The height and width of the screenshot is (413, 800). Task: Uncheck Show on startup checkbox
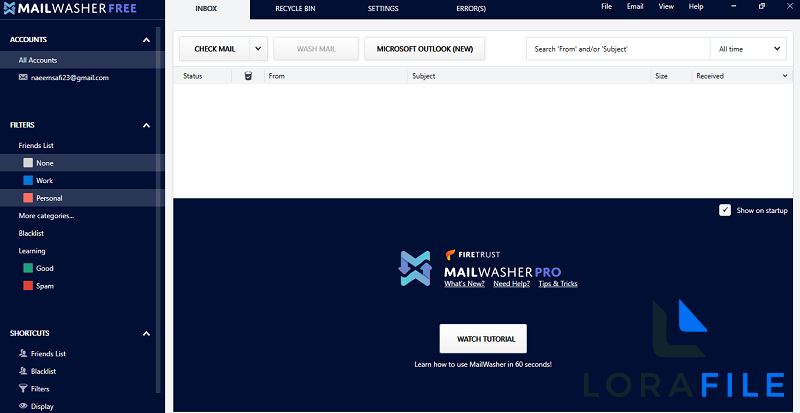point(724,210)
